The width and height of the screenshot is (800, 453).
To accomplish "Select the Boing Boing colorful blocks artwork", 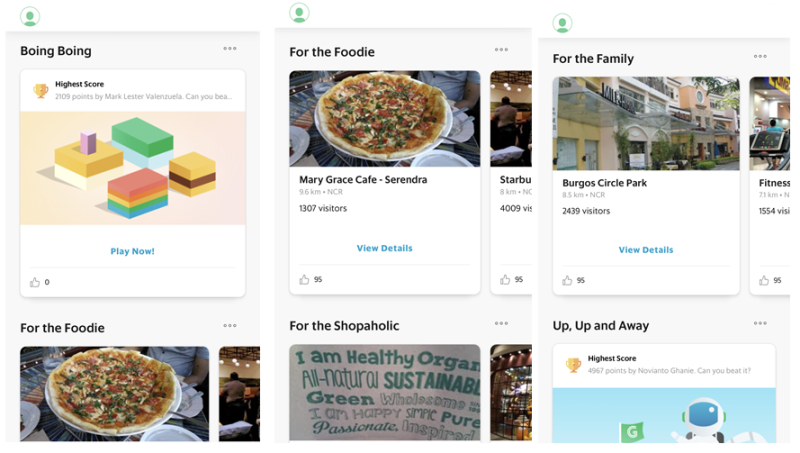I will tap(132, 168).
